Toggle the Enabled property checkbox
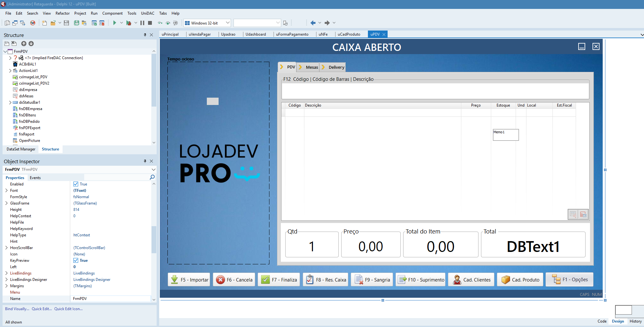This screenshot has height=327, width=644. tap(76, 184)
